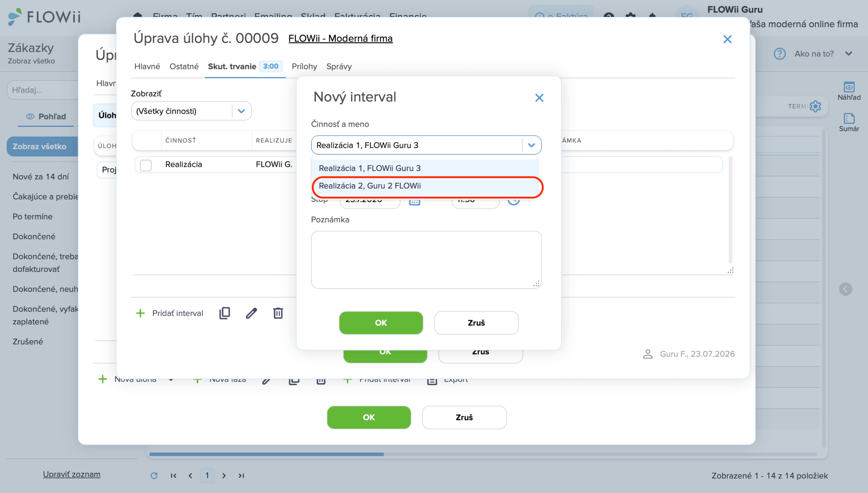Viewport: 868px width, 493px height.
Task: Switch to the Prílohy tab
Action: coord(304,66)
